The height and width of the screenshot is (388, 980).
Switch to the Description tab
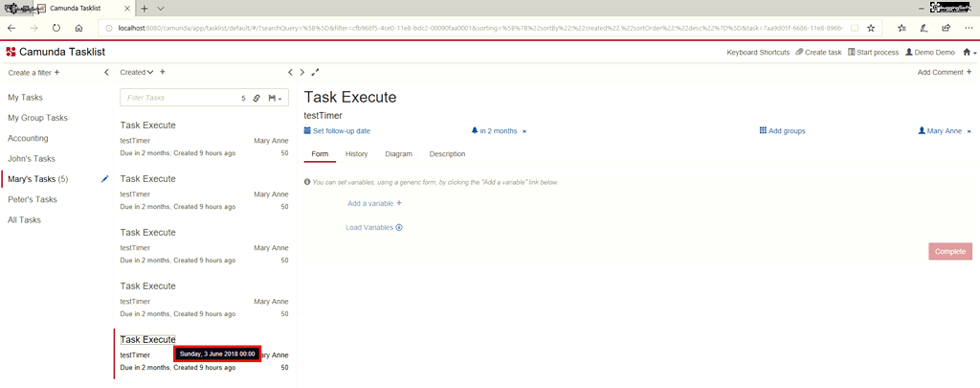448,154
